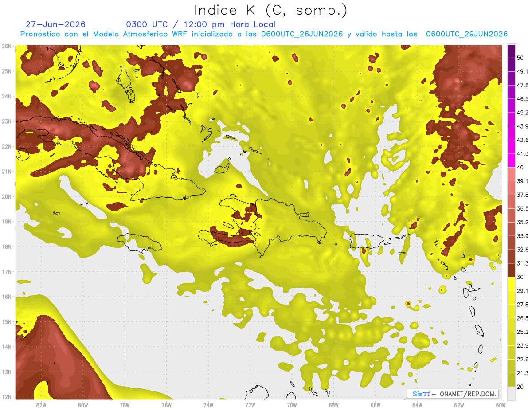Click the latitude axis label "21N"

[7, 171]
